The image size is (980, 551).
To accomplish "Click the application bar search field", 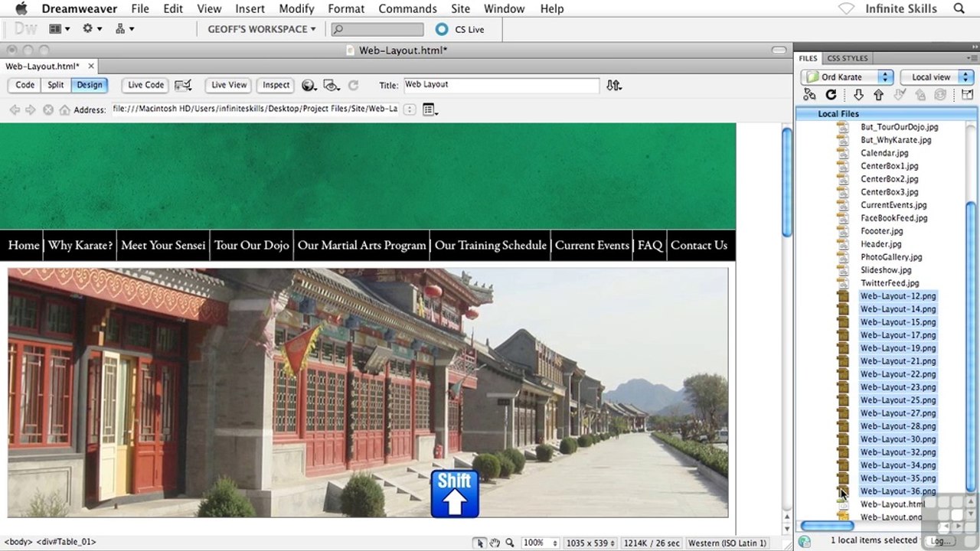I will click(377, 29).
